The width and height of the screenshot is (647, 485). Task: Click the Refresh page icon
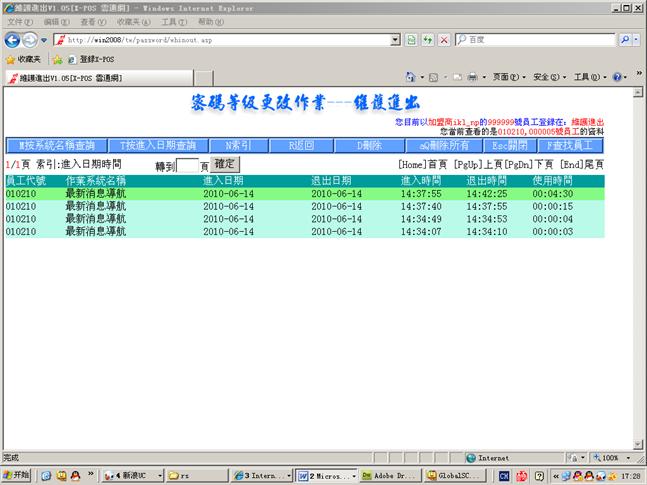[x=427, y=39]
